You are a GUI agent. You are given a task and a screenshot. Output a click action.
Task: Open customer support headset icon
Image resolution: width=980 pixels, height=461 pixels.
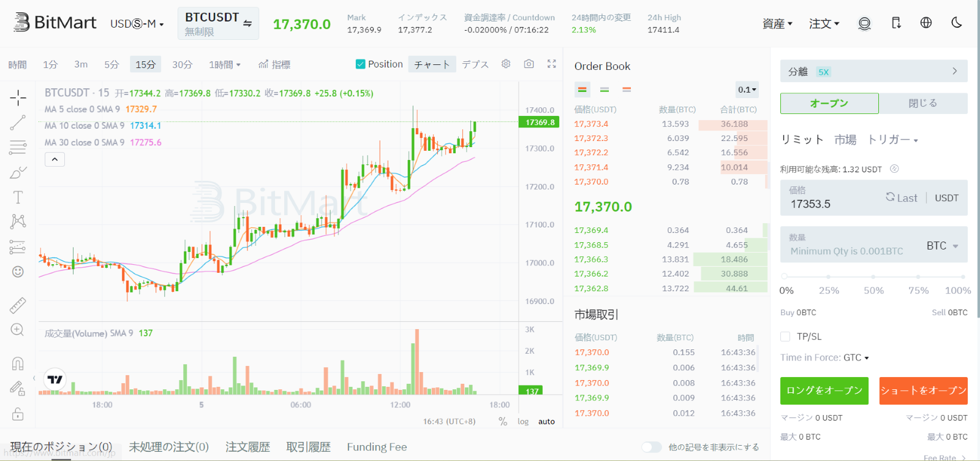click(864, 23)
